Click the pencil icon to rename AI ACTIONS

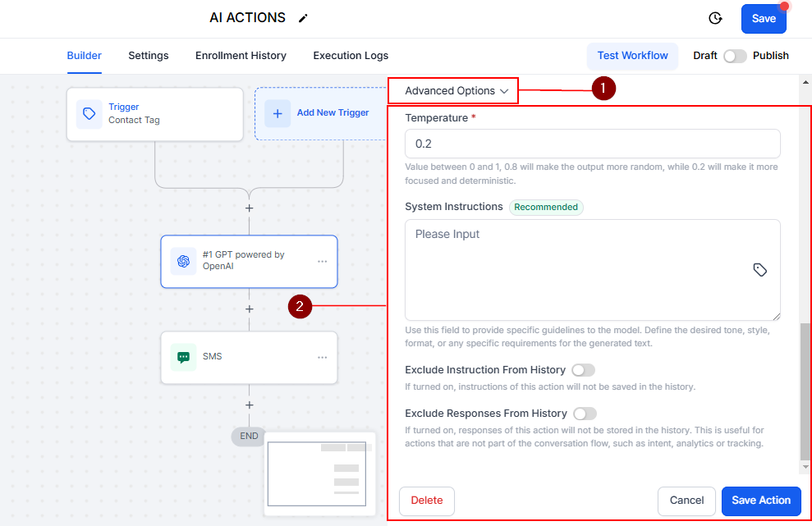click(x=303, y=18)
